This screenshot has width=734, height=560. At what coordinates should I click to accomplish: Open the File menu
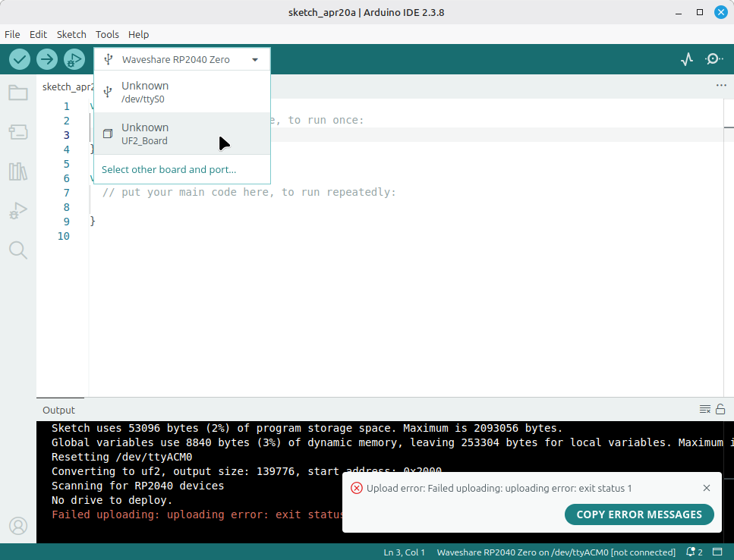pyautogui.click(x=12, y=35)
